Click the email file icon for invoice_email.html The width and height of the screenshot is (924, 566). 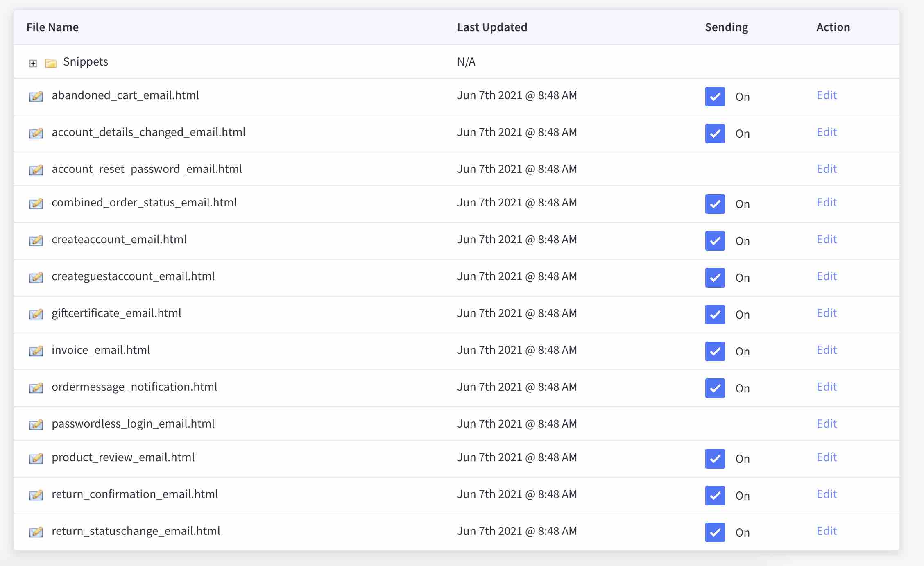(36, 350)
